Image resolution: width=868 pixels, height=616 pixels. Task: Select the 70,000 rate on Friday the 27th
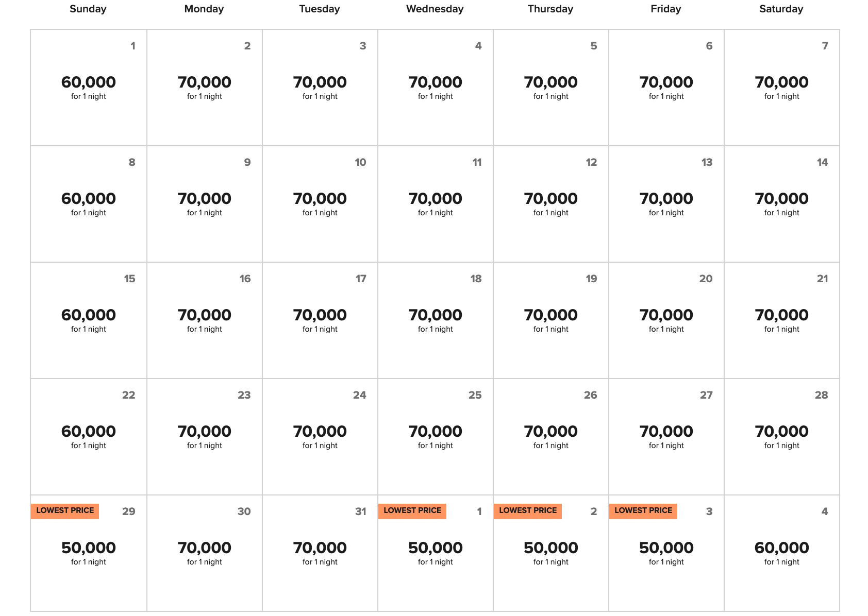click(x=666, y=431)
